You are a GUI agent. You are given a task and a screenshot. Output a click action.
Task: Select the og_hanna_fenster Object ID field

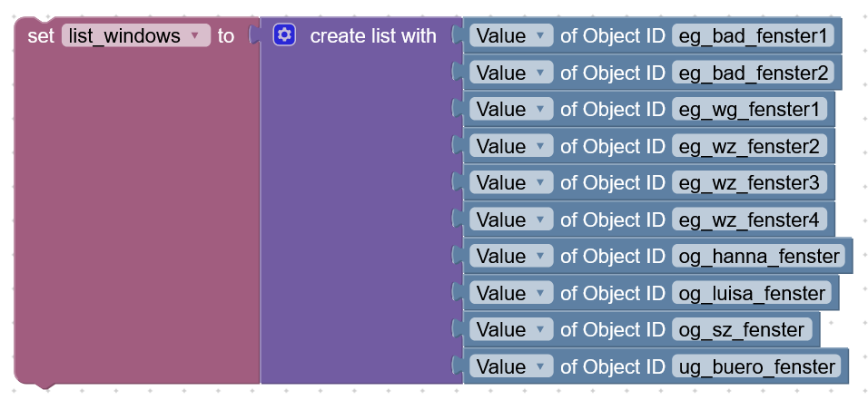coord(759,257)
